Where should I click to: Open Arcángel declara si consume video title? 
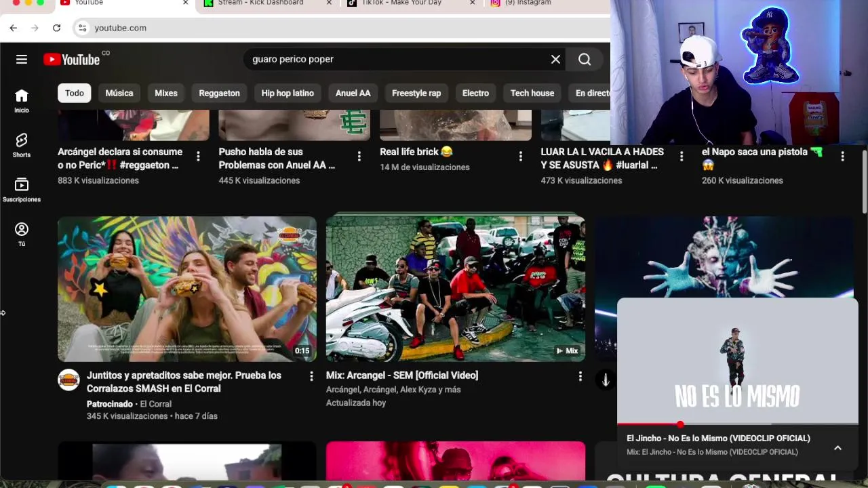(x=120, y=159)
